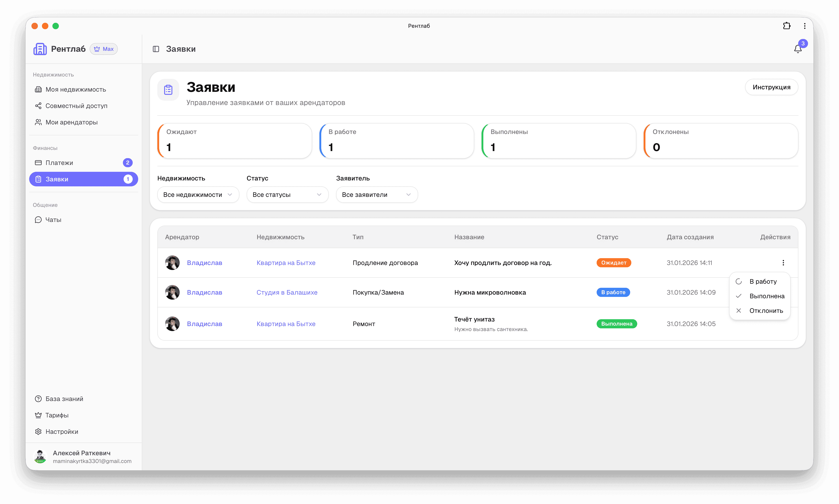This screenshot has width=839, height=504.
Task: Click the clipboard icon beside Заявки heading
Action: pyautogui.click(x=168, y=90)
